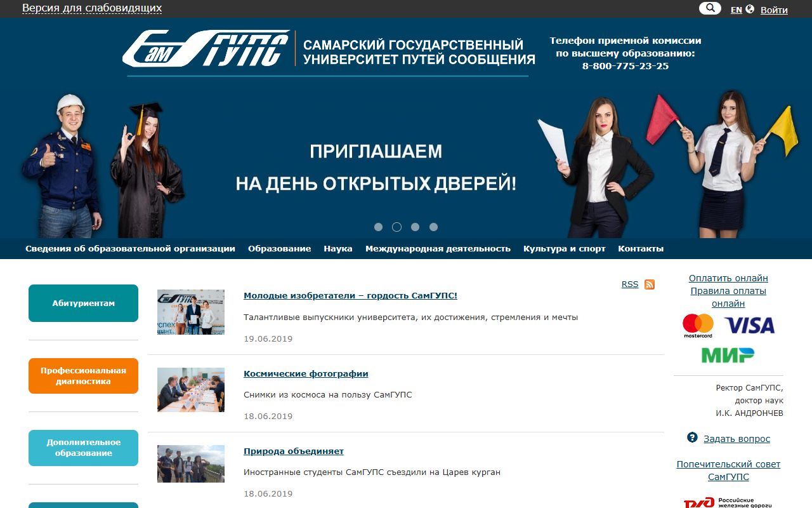
Task: Click thumbnail for Природа объединяет article
Action: [x=191, y=464]
